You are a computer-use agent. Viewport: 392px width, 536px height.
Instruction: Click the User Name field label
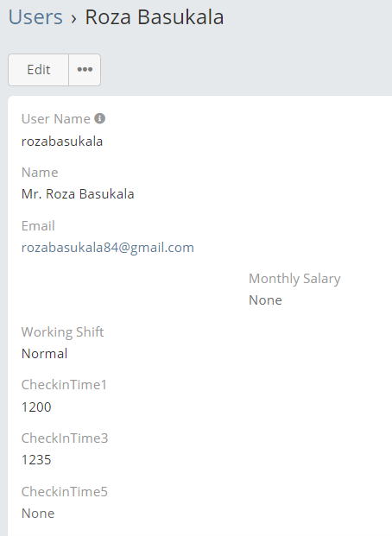(x=56, y=119)
